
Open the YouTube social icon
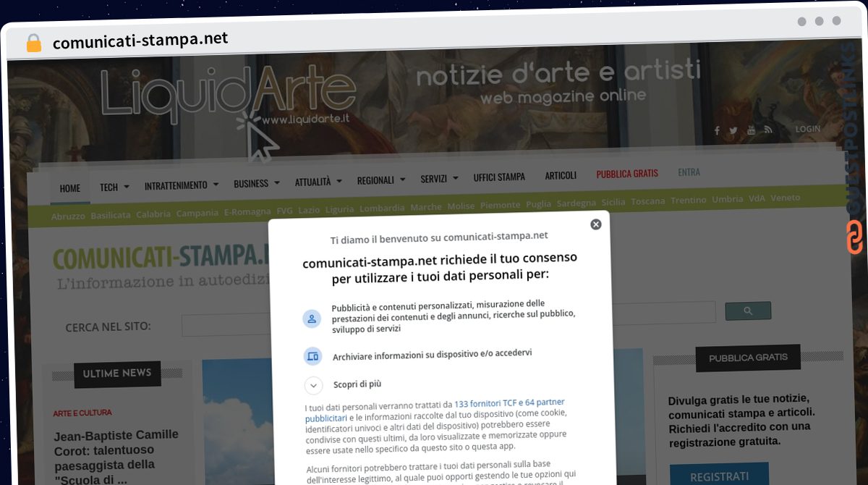tap(751, 130)
